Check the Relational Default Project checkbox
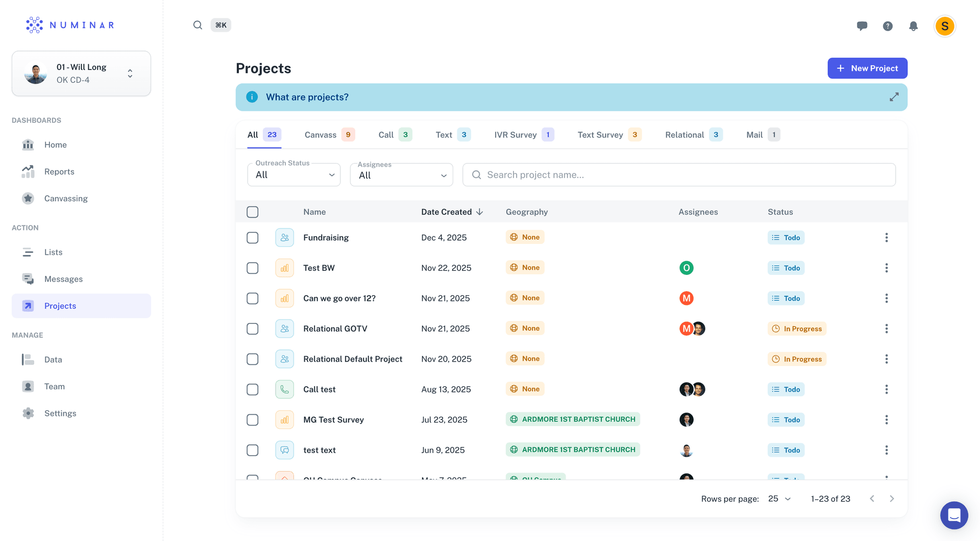 253,359
